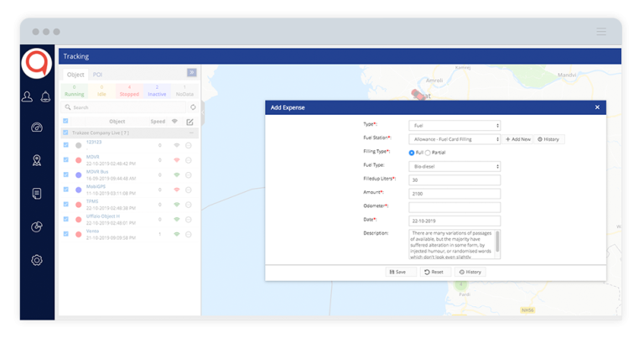Open the pie chart analytics icon

[x=37, y=226]
